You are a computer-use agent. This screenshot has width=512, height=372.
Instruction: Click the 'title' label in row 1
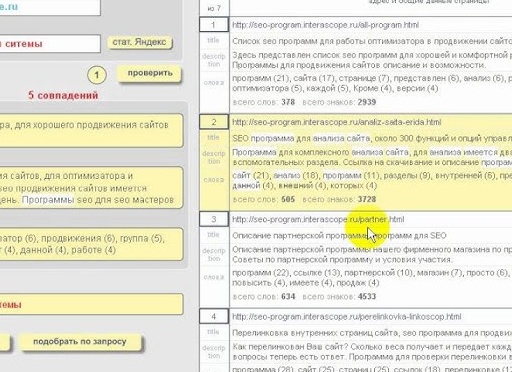click(x=213, y=40)
